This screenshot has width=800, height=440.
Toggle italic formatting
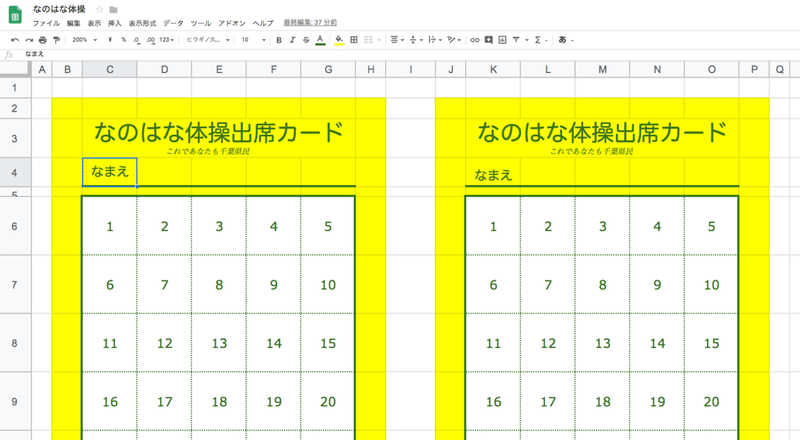coord(292,40)
